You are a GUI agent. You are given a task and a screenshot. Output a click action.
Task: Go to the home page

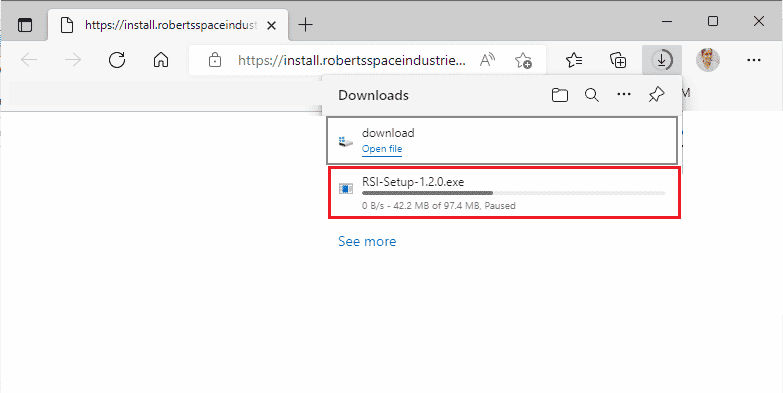click(x=160, y=60)
